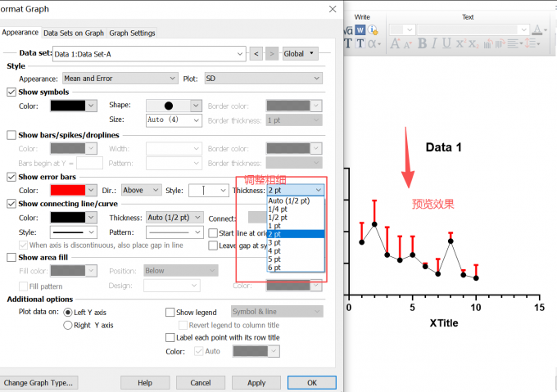Click the previous data set arrow button
Viewport: 557px width, 392px height.
(x=256, y=54)
